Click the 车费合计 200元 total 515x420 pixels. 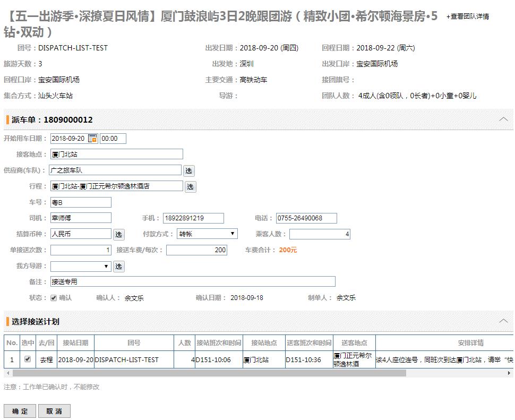[x=288, y=250]
